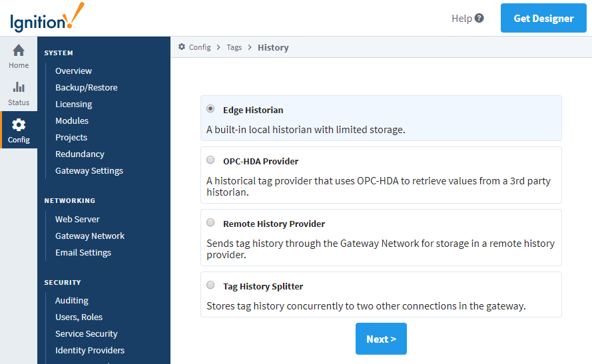The height and width of the screenshot is (364, 592).
Task: Click the Edge Historian title text
Action: 253,110
